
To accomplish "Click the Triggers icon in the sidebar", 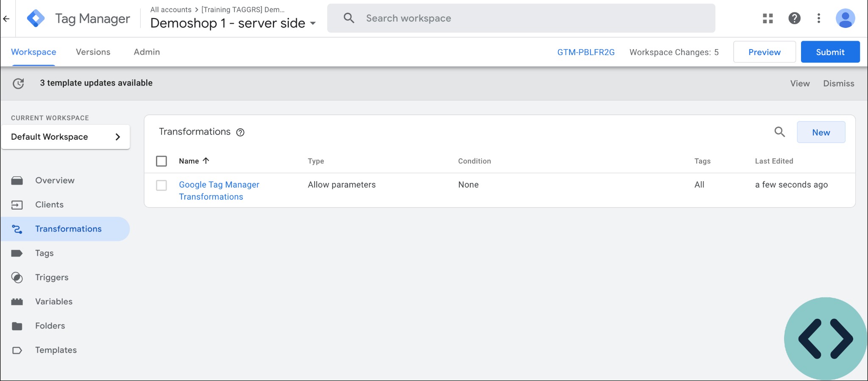I will click(17, 277).
